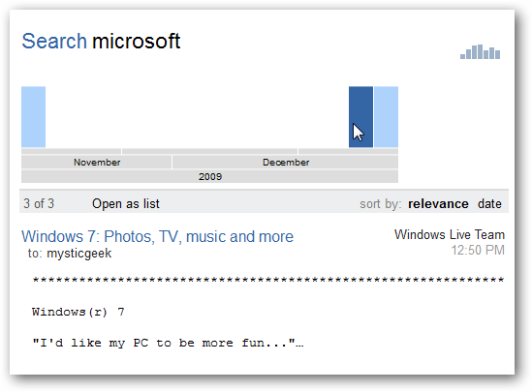
Task: Open results as list
Action: (x=126, y=204)
